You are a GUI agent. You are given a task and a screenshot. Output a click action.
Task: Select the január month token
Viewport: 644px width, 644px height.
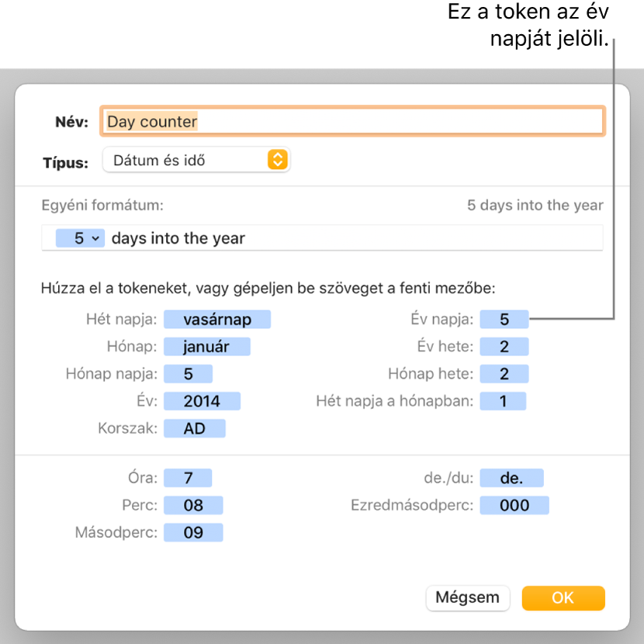(207, 346)
